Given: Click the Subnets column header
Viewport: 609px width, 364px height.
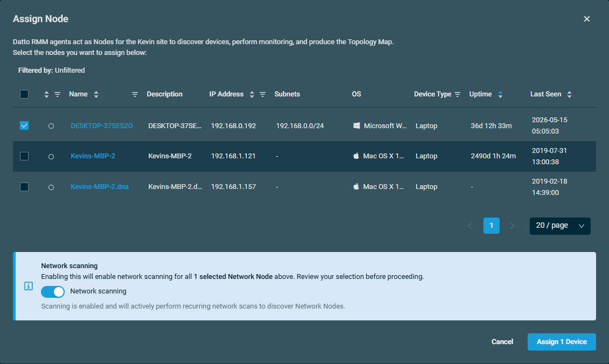Looking at the screenshot, I should pyautogui.click(x=287, y=94).
